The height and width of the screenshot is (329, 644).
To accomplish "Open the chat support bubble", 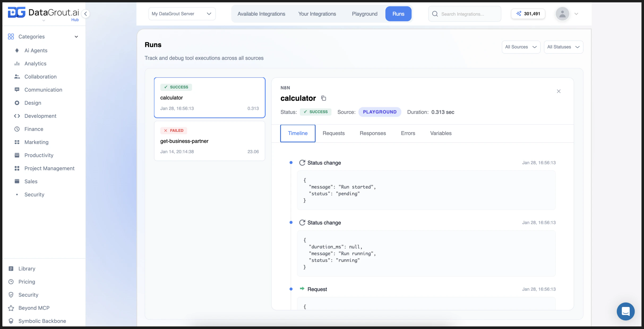I will tap(626, 311).
